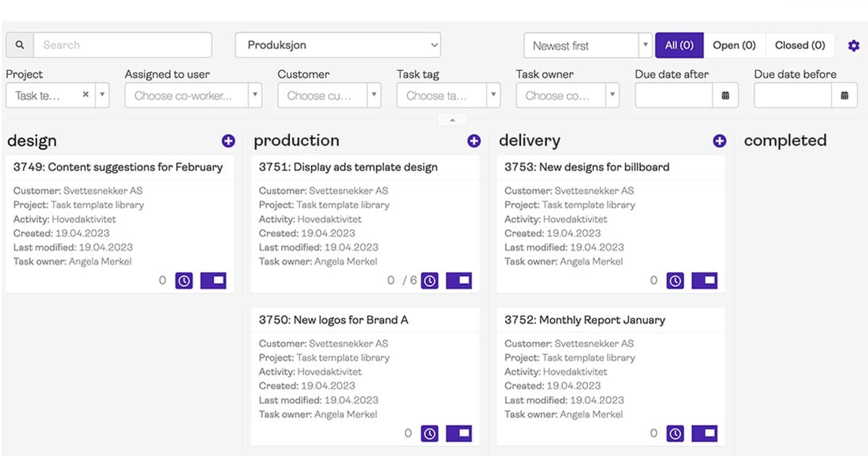Click 'Project: Task template library' on task 3753

pyautogui.click(x=569, y=205)
